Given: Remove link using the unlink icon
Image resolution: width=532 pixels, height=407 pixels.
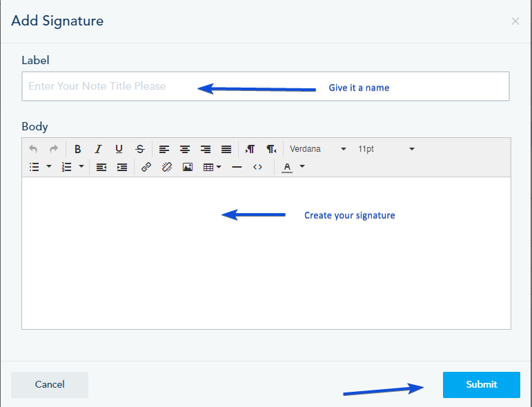Looking at the screenshot, I should 167,167.
